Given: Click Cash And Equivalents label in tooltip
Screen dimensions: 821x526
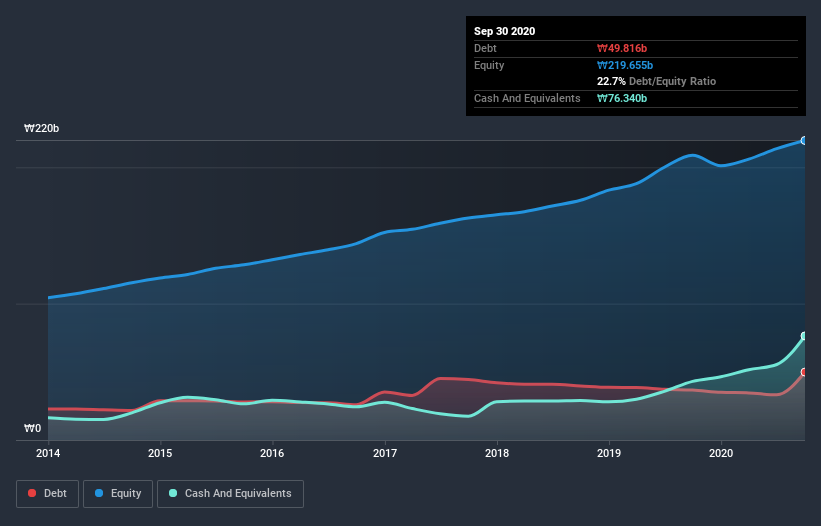Looking at the screenshot, I should (x=527, y=98).
